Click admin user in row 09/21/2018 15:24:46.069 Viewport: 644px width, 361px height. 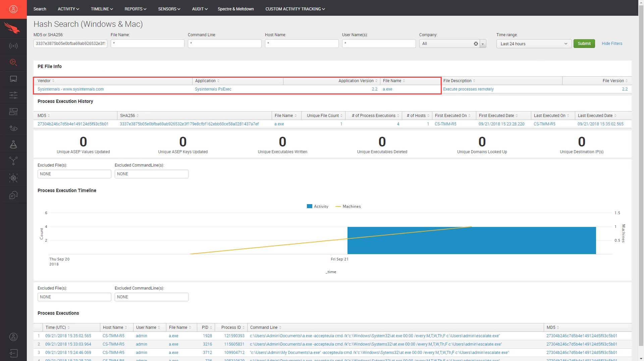click(141, 353)
